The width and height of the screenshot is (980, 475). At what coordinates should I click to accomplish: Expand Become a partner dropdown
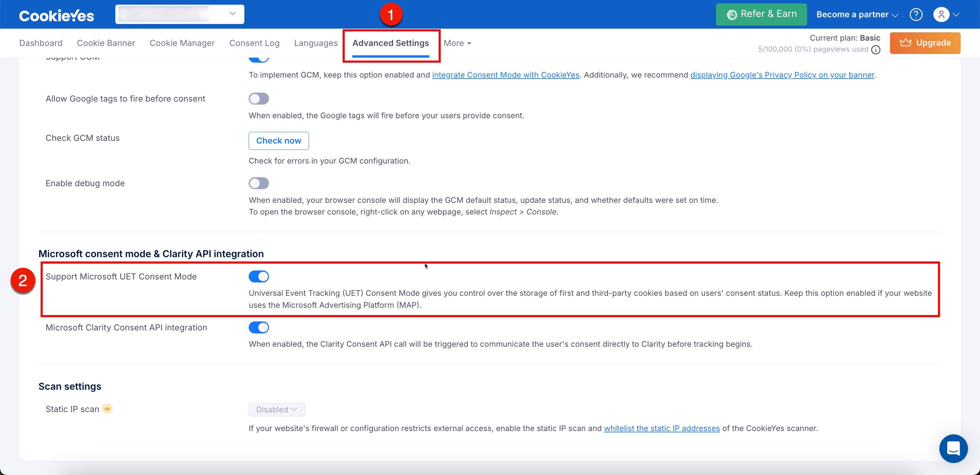(x=857, y=14)
